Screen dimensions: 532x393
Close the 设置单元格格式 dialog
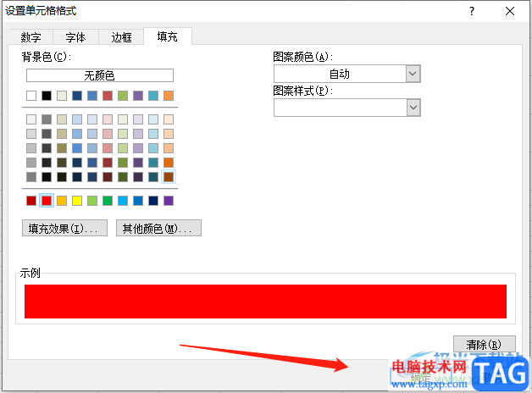(x=510, y=11)
